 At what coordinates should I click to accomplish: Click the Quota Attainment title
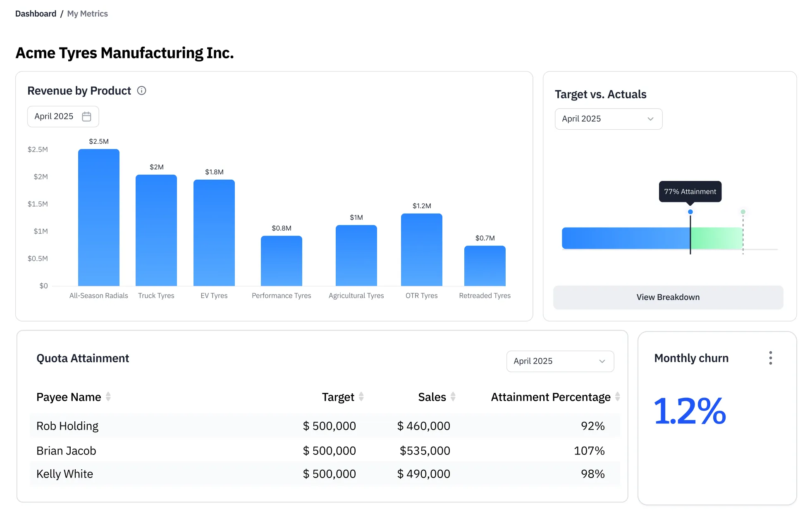tap(83, 358)
